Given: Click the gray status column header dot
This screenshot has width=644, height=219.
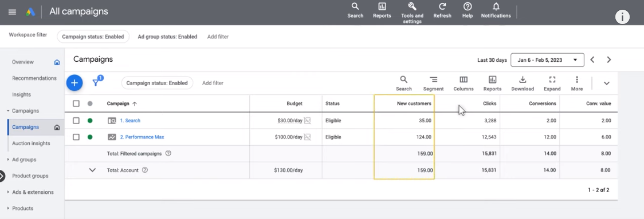Looking at the screenshot, I should [x=90, y=103].
